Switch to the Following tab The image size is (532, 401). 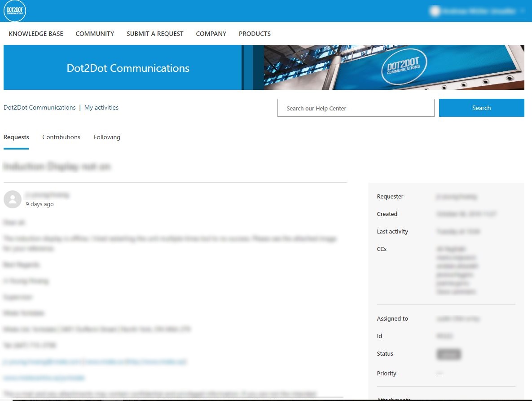click(x=107, y=137)
